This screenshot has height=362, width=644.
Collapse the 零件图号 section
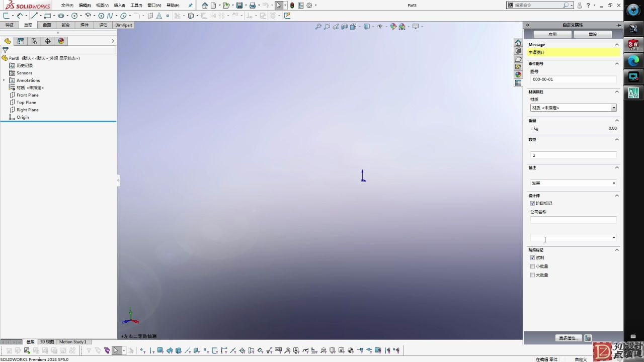617,63
